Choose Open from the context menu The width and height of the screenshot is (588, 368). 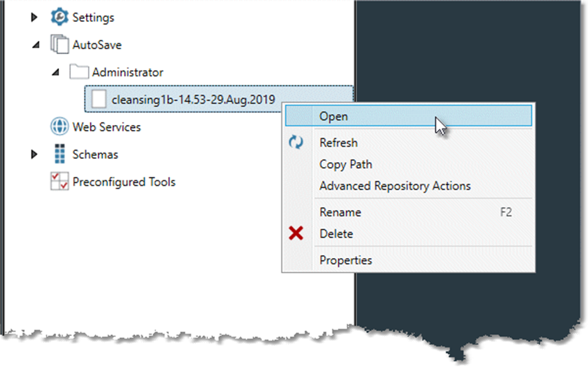pyautogui.click(x=334, y=116)
